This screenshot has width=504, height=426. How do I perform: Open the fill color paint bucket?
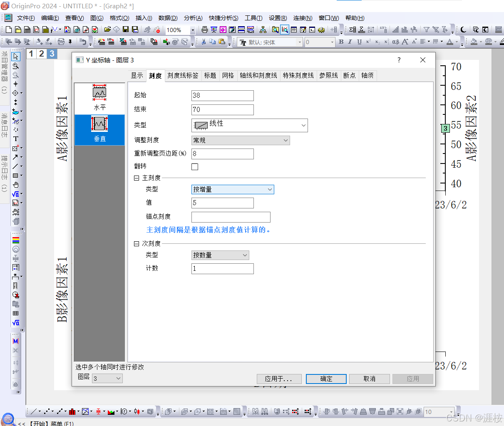click(x=474, y=42)
